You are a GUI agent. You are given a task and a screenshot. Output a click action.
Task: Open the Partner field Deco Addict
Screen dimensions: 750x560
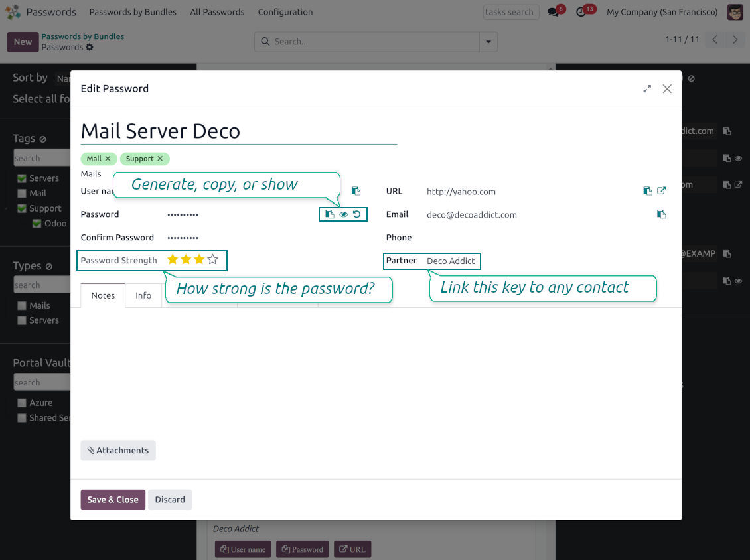pyautogui.click(x=451, y=261)
